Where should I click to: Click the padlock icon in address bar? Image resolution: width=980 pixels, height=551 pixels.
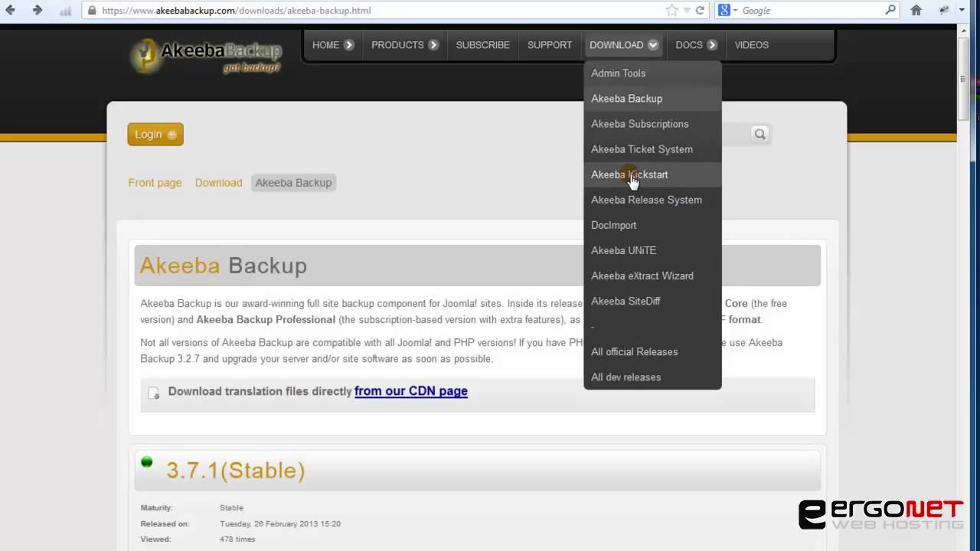pos(92,11)
